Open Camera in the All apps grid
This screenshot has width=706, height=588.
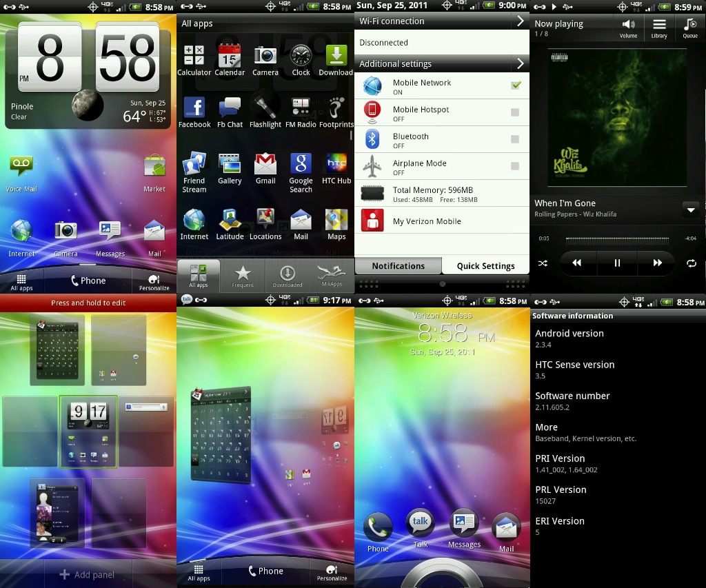265,60
